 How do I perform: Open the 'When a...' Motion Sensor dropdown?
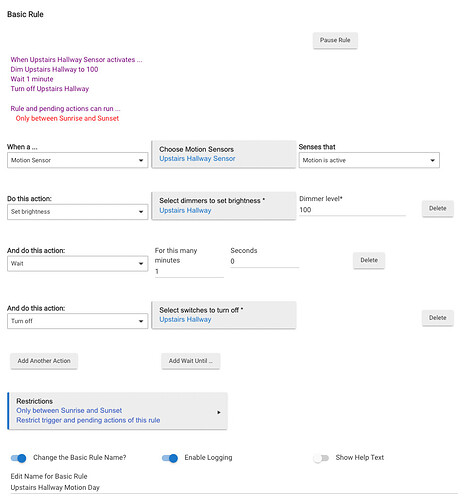[x=77, y=160]
